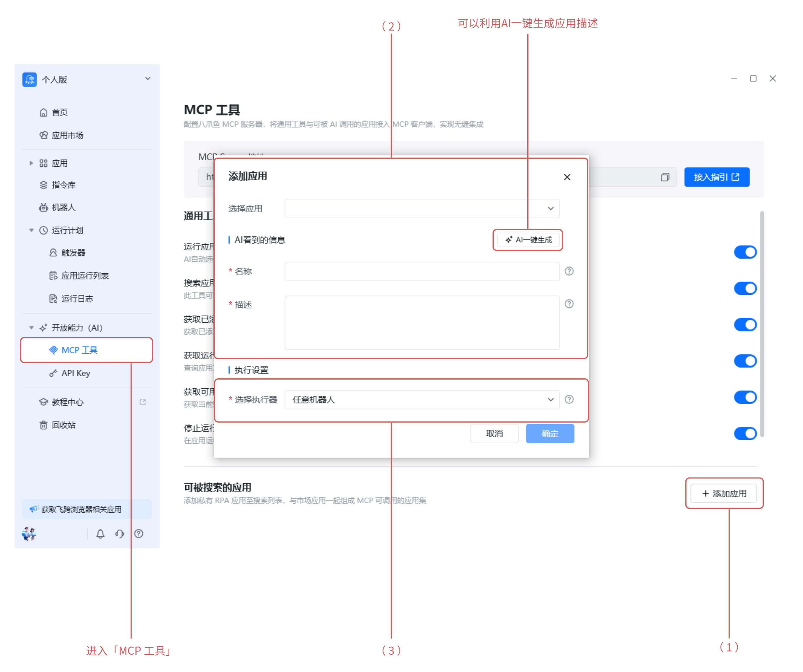803x672 pixels.
Task: Click 确定 button
Action: click(550, 434)
